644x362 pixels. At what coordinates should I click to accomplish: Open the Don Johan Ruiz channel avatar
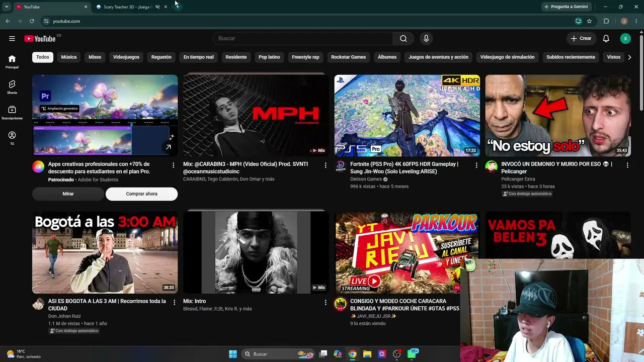pyautogui.click(x=38, y=304)
